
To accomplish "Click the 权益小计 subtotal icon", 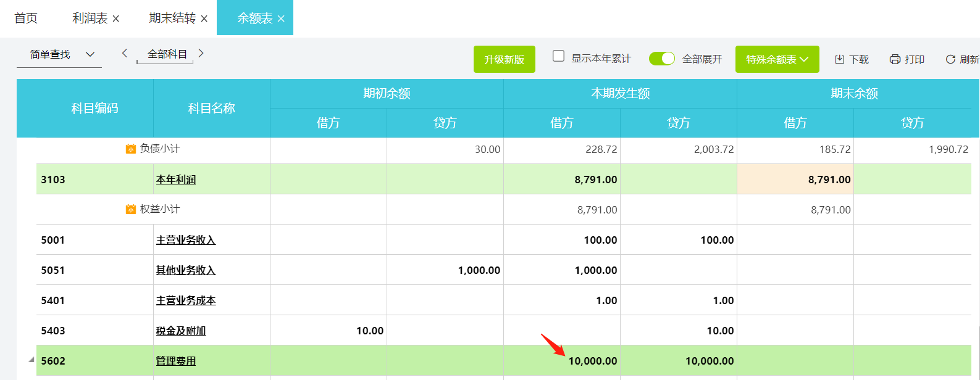I will [130, 209].
